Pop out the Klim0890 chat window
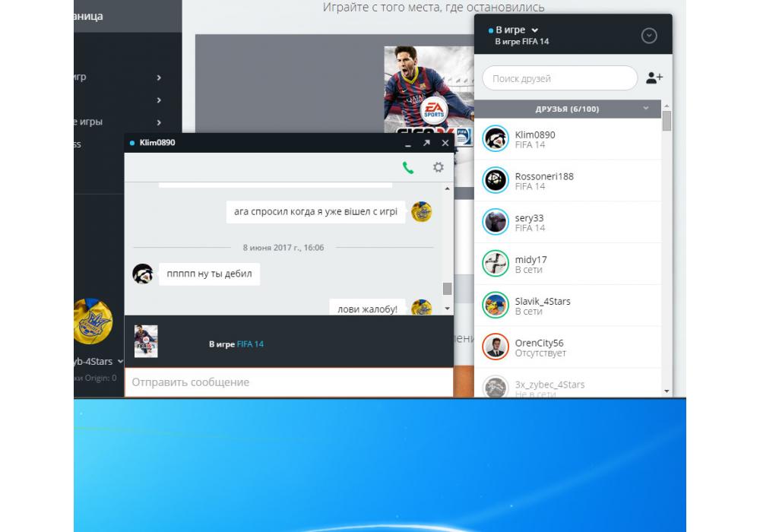 pos(426,143)
